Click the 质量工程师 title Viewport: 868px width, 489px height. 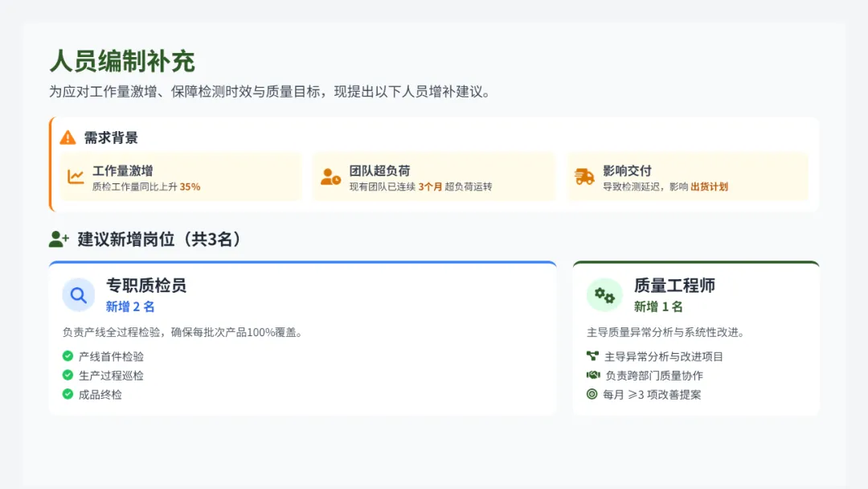tap(674, 286)
